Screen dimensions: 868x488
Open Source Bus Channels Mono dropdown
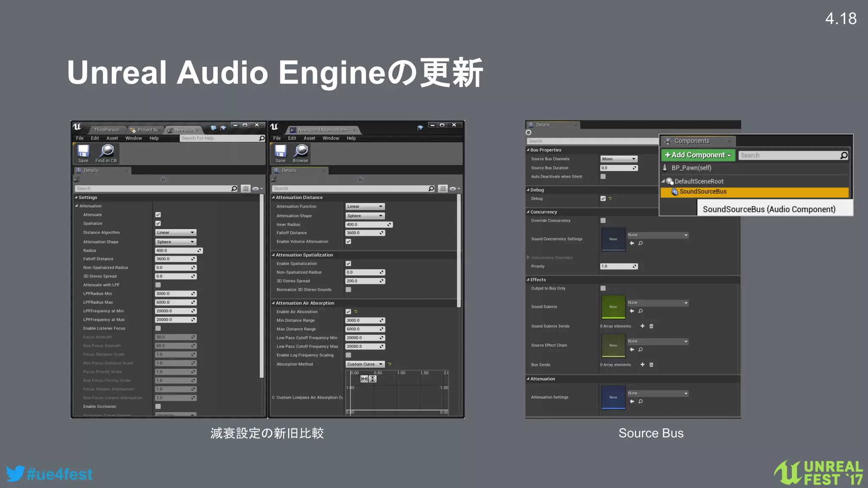(x=619, y=159)
